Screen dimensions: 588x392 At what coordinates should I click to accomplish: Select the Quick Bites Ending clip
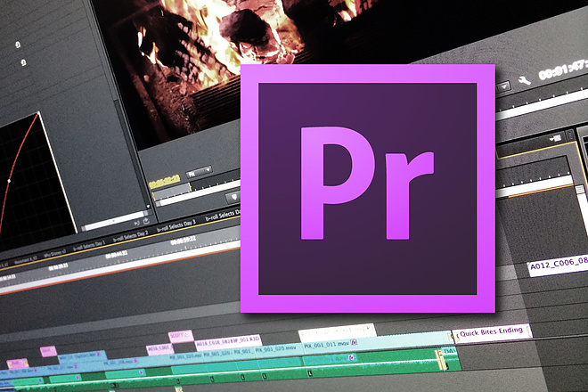(x=492, y=332)
